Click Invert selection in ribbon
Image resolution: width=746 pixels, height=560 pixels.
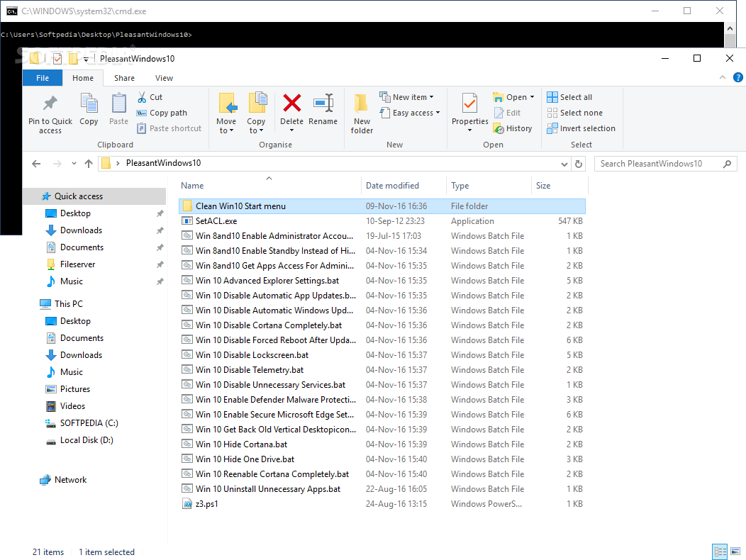[x=581, y=128]
